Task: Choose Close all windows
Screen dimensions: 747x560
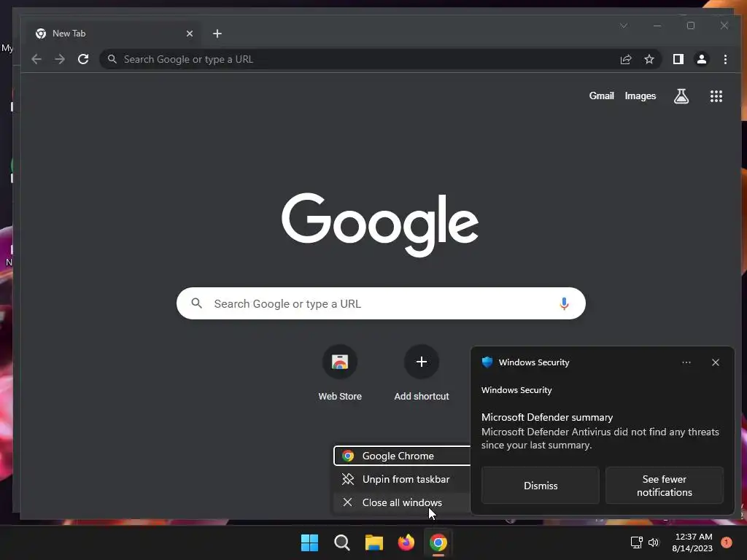Action: tap(403, 502)
